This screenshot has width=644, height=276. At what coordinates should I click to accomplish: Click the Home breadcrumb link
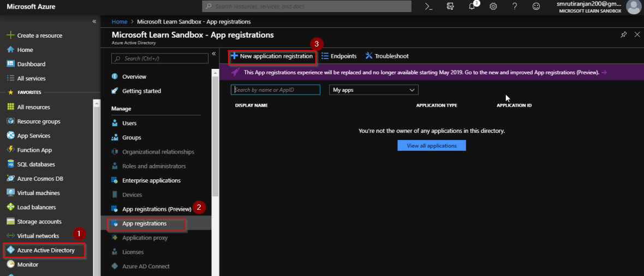119,21
